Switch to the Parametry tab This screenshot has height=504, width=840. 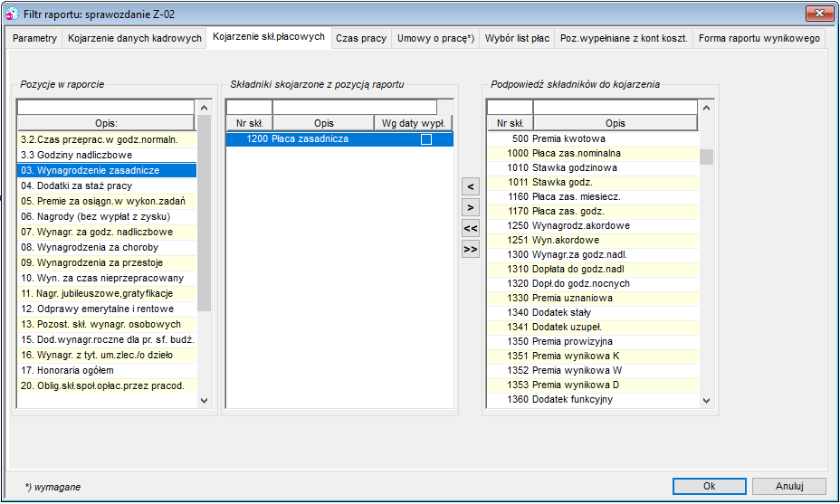[x=34, y=39]
